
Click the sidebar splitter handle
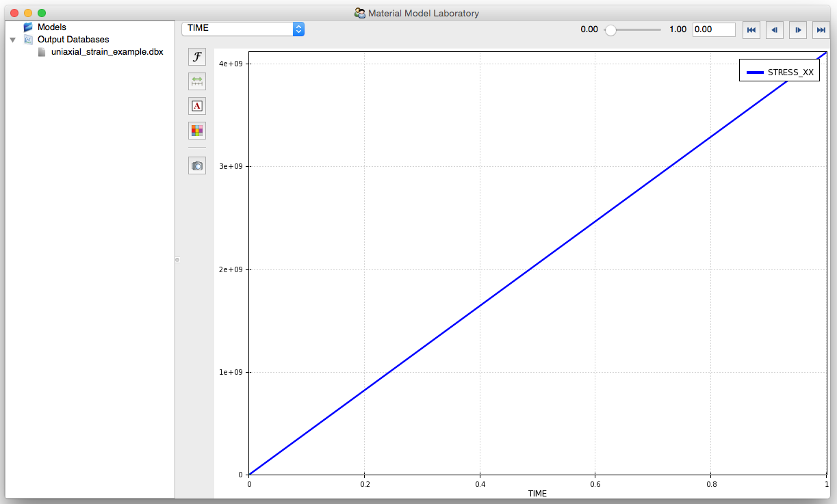177,260
